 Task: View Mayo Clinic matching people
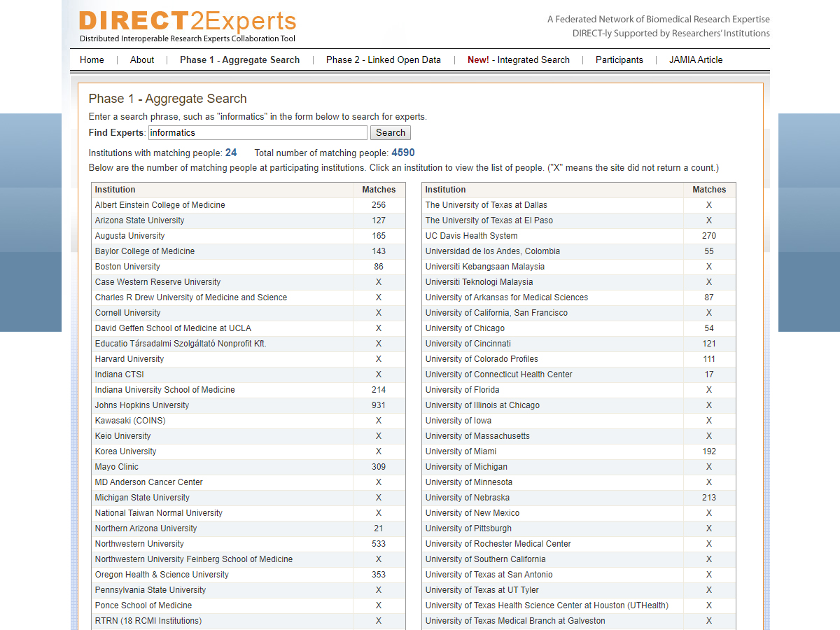click(x=117, y=467)
